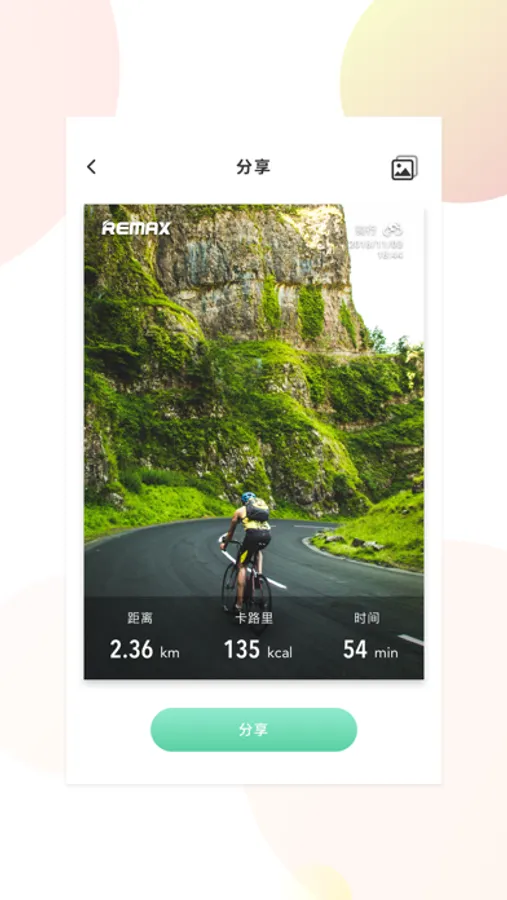Screen dimensions: 507x900
Task: Tap the 分享 page title
Action: coord(253,167)
